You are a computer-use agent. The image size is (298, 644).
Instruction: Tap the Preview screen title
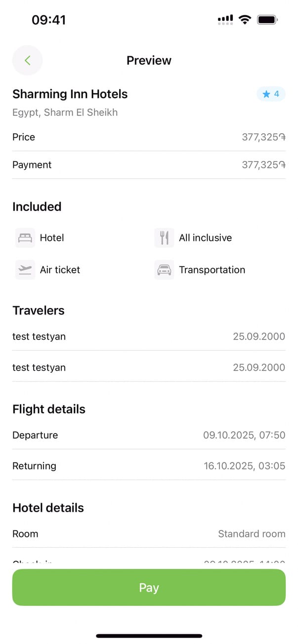coord(149,60)
